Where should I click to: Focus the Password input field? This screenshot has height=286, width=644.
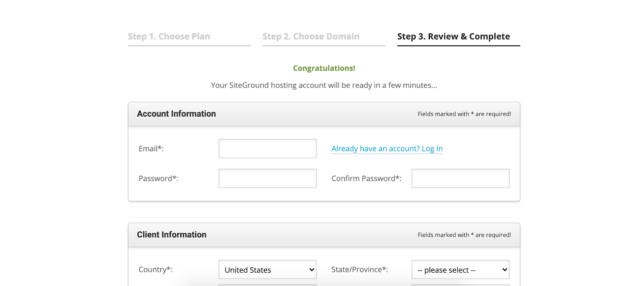click(267, 179)
